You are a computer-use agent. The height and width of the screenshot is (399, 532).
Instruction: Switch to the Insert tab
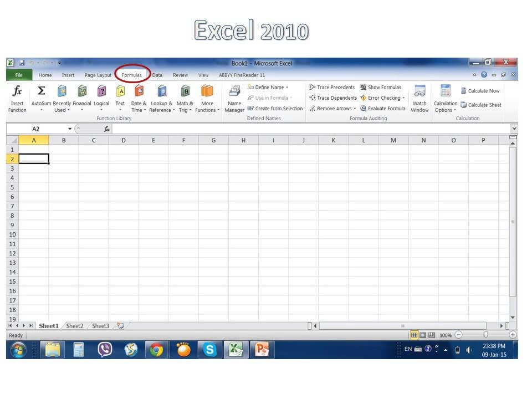coord(68,75)
